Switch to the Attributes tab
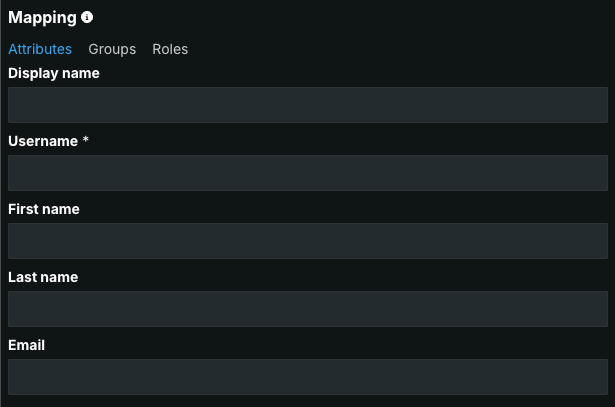The image size is (615, 407). coord(40,49)
